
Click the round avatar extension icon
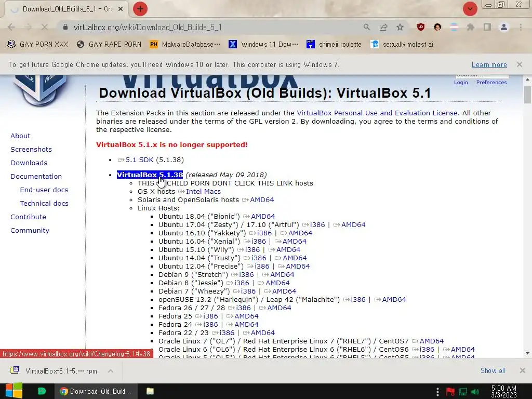(x=437, y=27)
